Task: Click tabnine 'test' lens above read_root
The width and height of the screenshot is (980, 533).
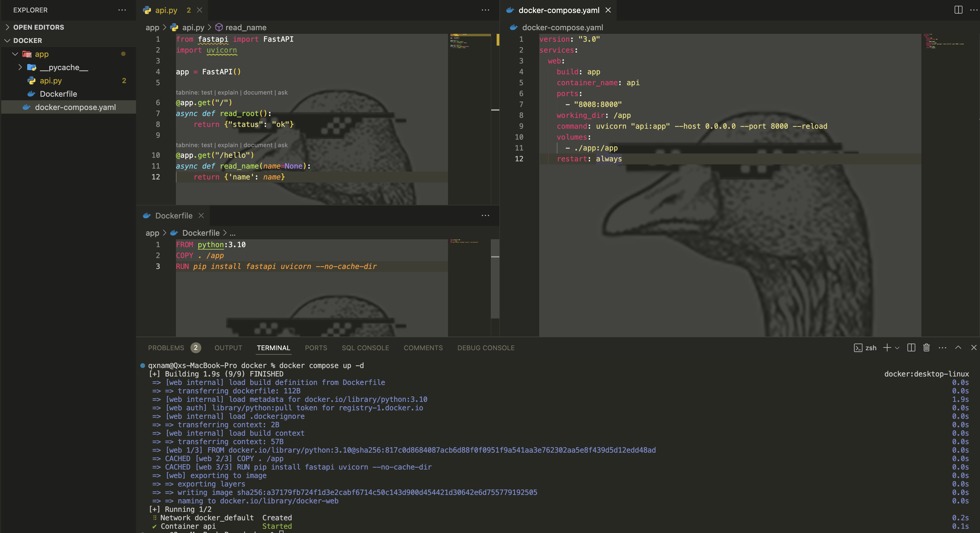Action: point(206,92)
